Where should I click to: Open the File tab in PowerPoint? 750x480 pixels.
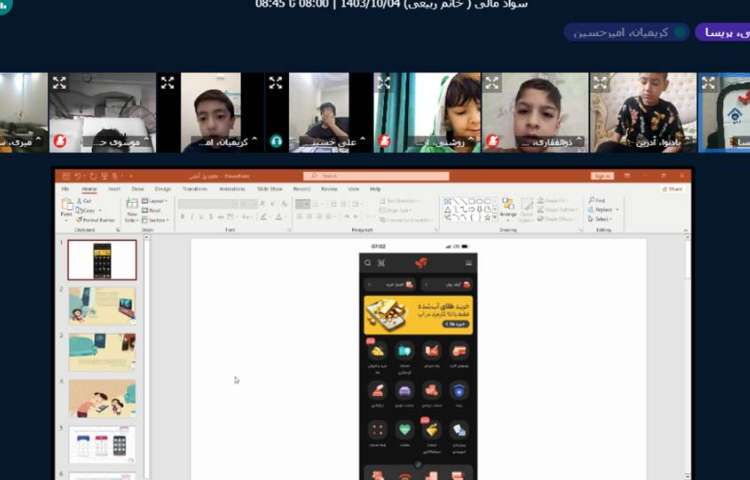65,189
